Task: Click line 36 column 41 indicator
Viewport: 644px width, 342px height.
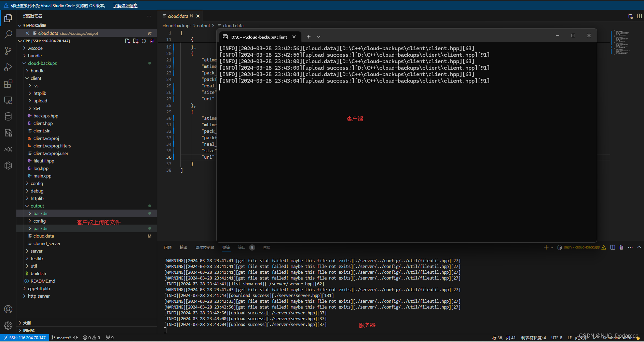Action: [504, 338]
